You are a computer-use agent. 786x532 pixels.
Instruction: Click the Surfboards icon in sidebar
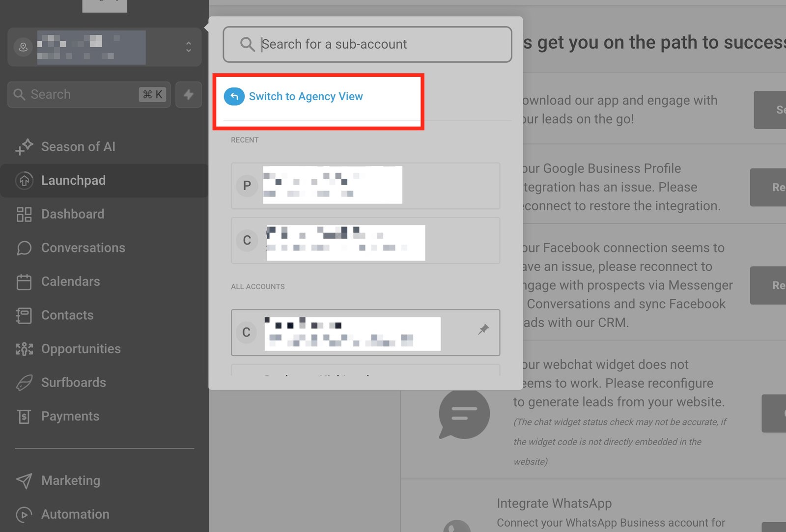pos(24,383)
